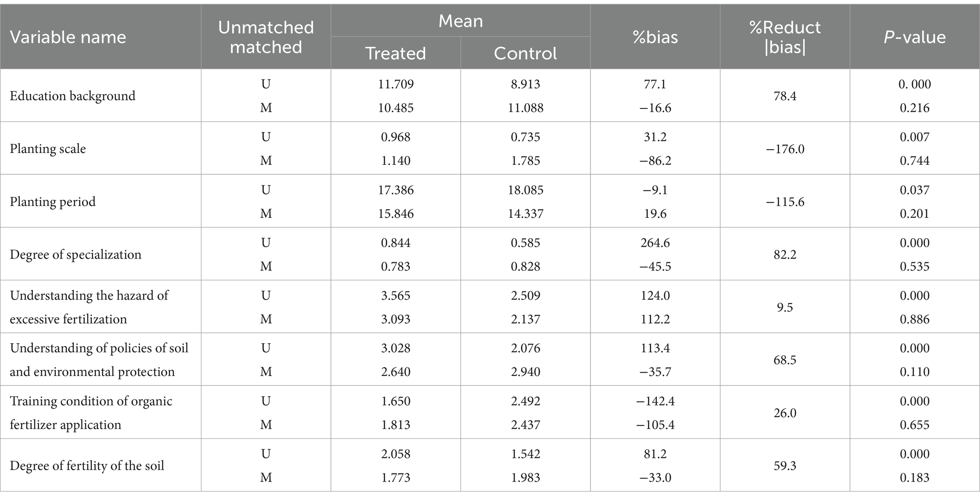The height and width of the screenshot is (500, 980).
Task: Select "Training condition of organic fertilizer application" label
Action: (x=91, y=413)
